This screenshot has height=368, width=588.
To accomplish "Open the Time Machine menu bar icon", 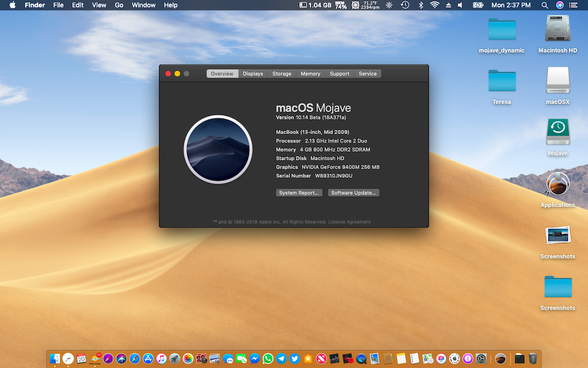I will pyautogui.click(x=405, y=5).
